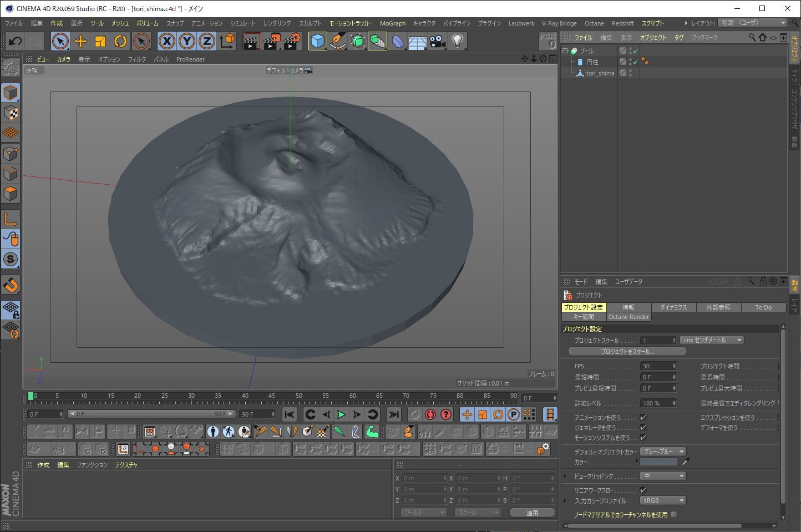Open デフォルトオブジェクトカラー dropdown

pyautogui.click(x=663, y=452)
